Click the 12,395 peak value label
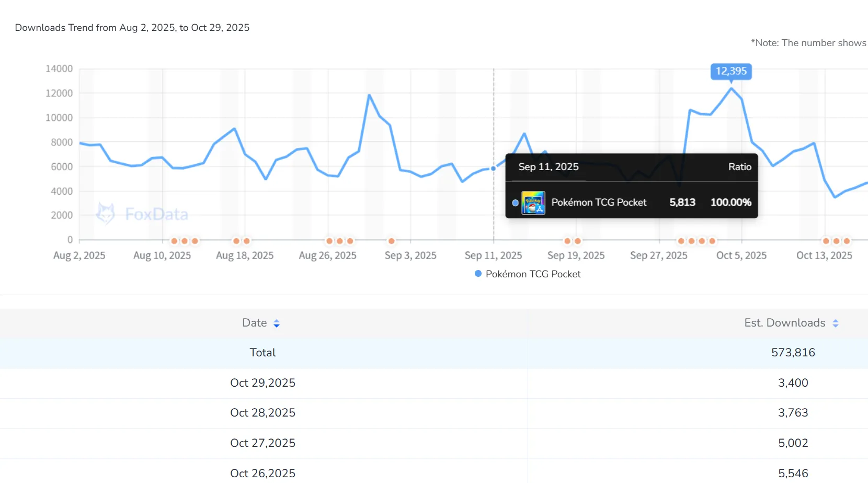 731,71
